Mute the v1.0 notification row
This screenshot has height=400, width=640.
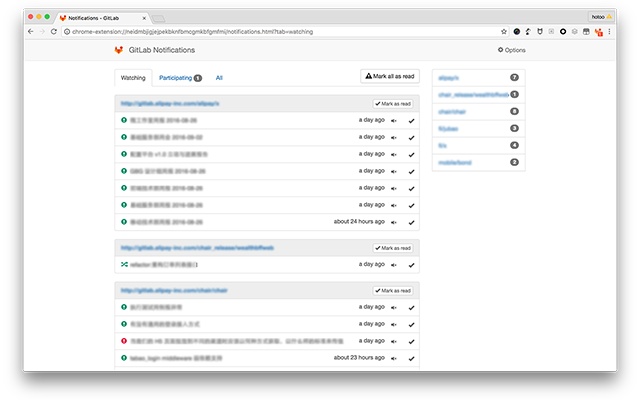(393, 155)
